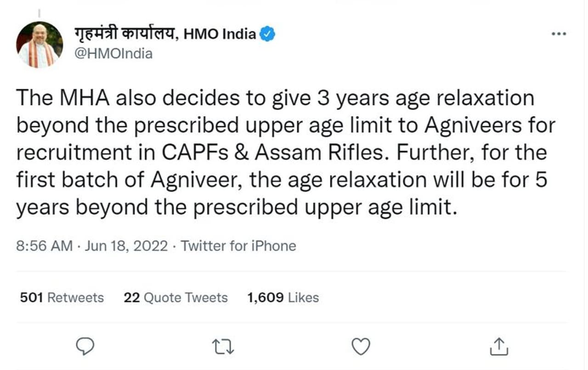This screenshot has width=588, height=370.
Task: Click the share upload icon
Action: [x=499, y=347]
